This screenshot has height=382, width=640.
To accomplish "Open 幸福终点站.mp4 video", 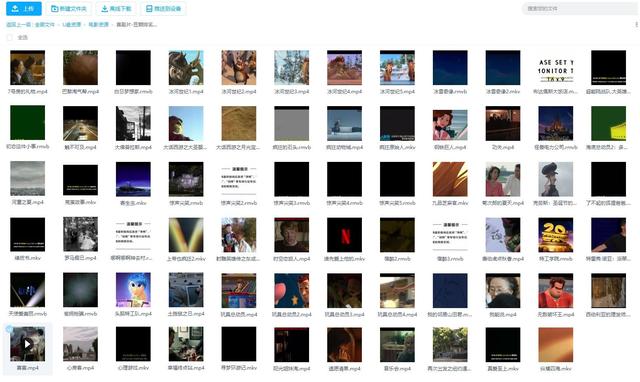I will point(186,344).
